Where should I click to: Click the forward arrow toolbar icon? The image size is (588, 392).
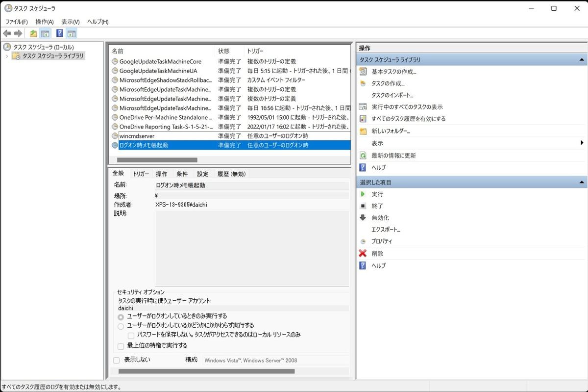(18, 33)
